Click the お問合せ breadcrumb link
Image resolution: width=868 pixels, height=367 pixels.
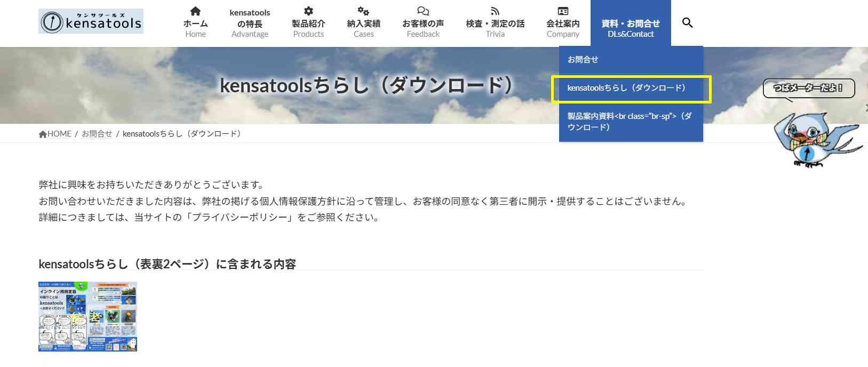pyautogui.click(x=97, y=134)
